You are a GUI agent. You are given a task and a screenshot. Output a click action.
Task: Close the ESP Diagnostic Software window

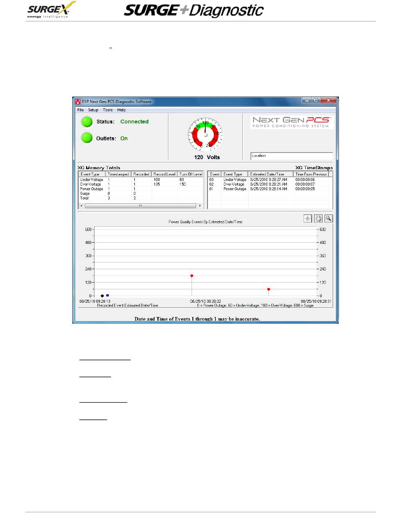click(x=329, y=101)
